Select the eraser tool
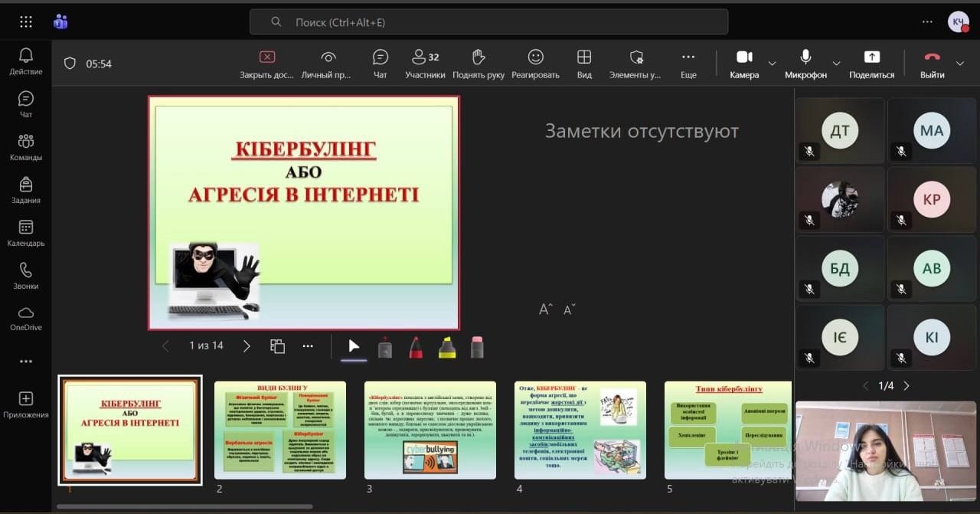The height and width of the screenshot is (514, 980). coord(477,347)
